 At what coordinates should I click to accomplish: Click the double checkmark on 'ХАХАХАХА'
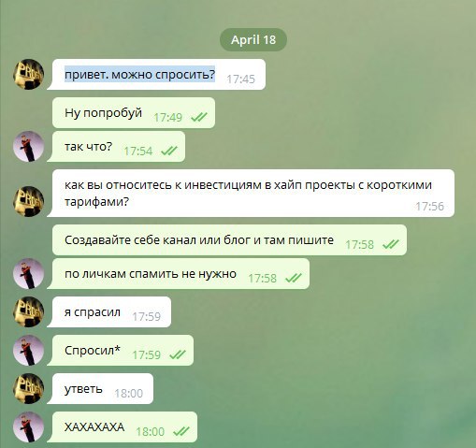181,431
